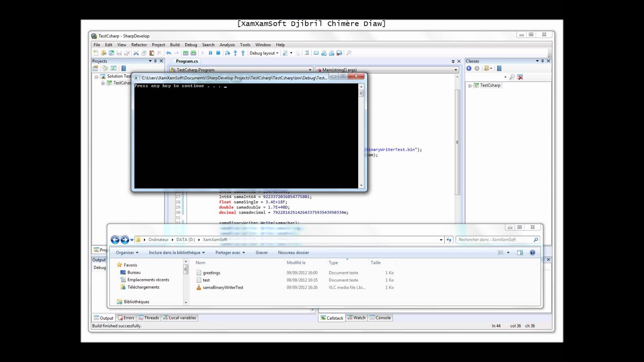Refresh the Explorer address bar

click(449, 240)
